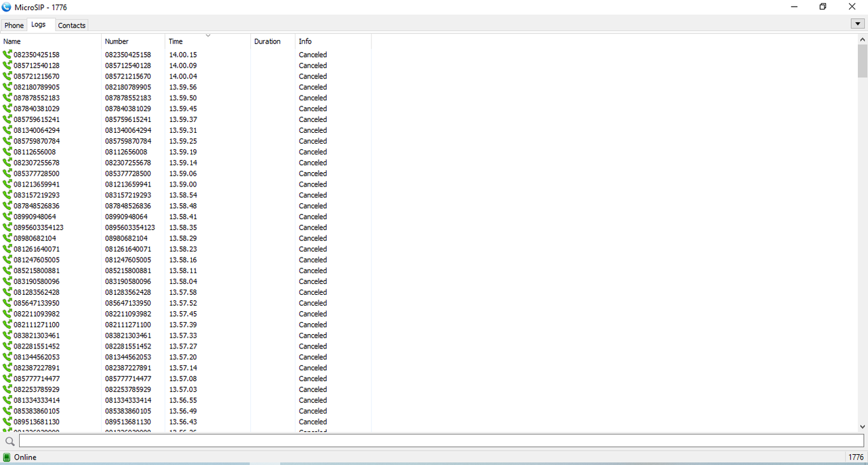Click time value 14.00.15

[183, 55]
